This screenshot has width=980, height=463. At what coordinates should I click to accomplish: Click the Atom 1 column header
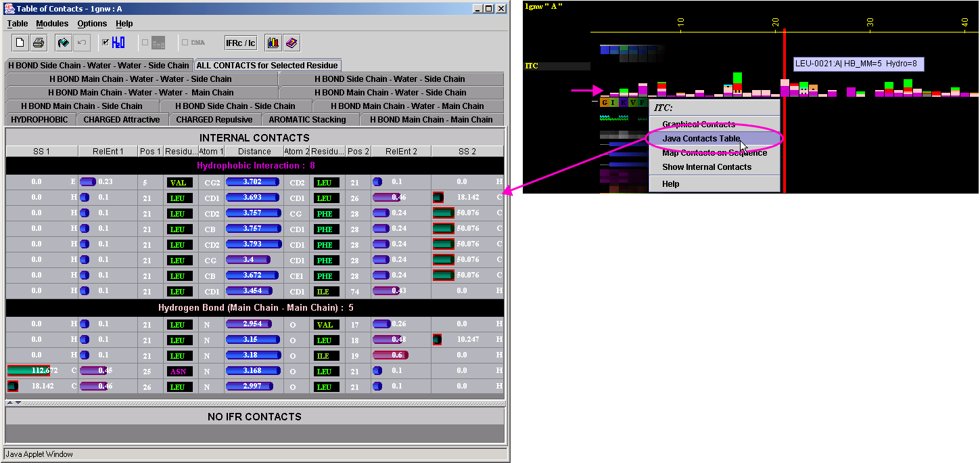(x=212, y=152)
